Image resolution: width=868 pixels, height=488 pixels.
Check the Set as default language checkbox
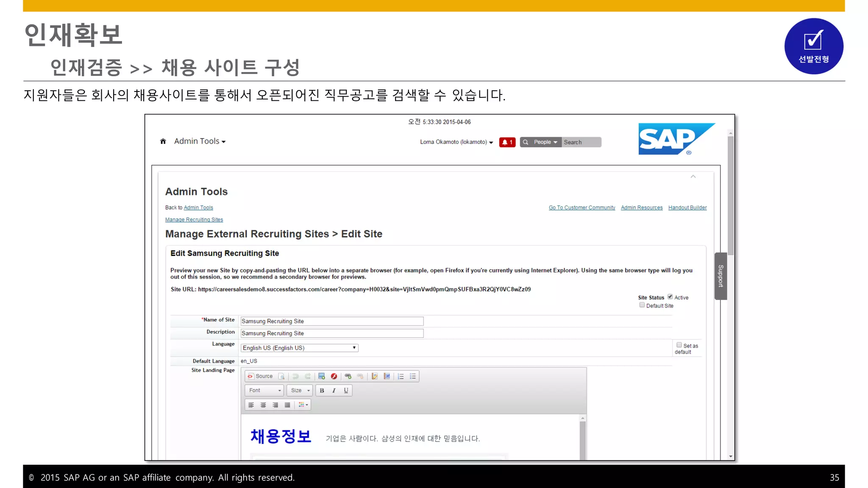point(679,345)
